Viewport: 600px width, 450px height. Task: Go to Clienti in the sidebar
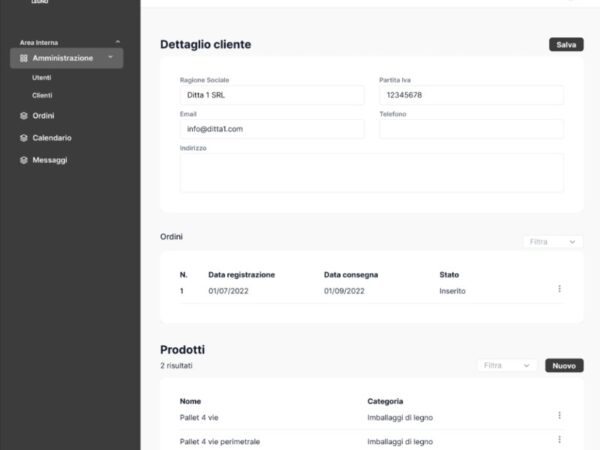(x=42, y=96)
